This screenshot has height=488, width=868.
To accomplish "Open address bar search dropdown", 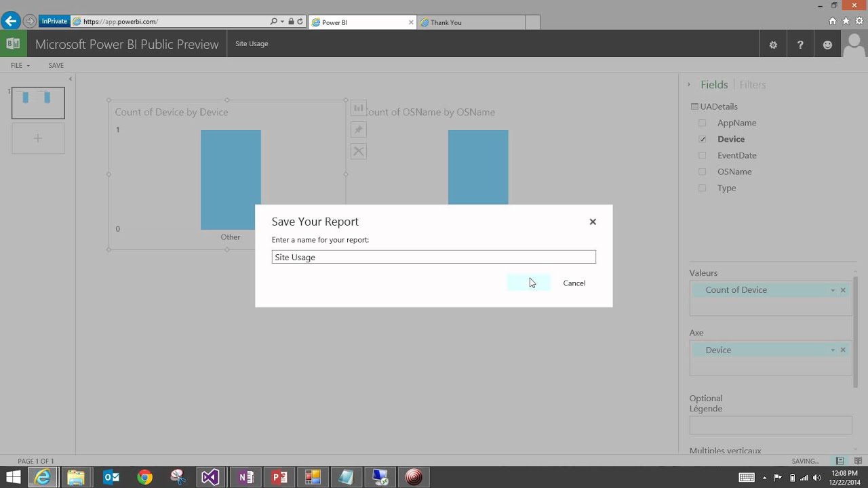I will tap(282, 22).
